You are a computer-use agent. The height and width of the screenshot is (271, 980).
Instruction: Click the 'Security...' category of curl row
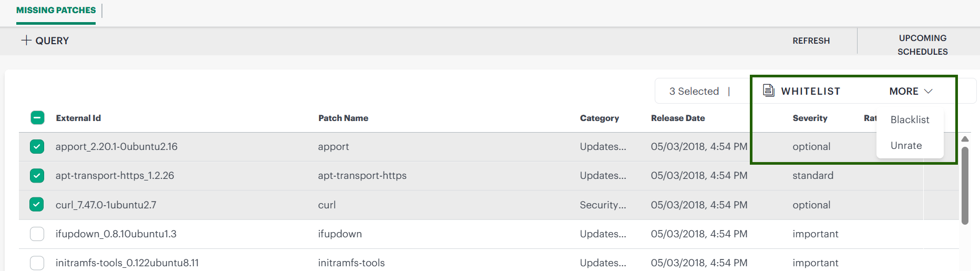[603, 205]
